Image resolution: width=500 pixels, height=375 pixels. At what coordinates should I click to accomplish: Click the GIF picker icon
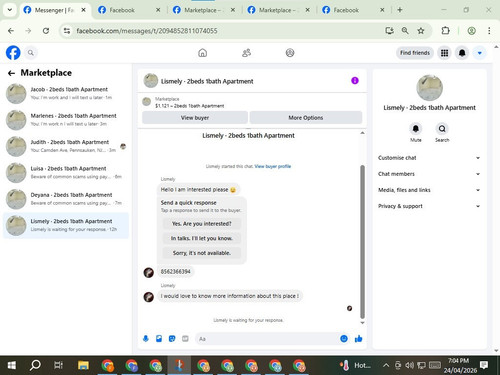tap(185, 339)
